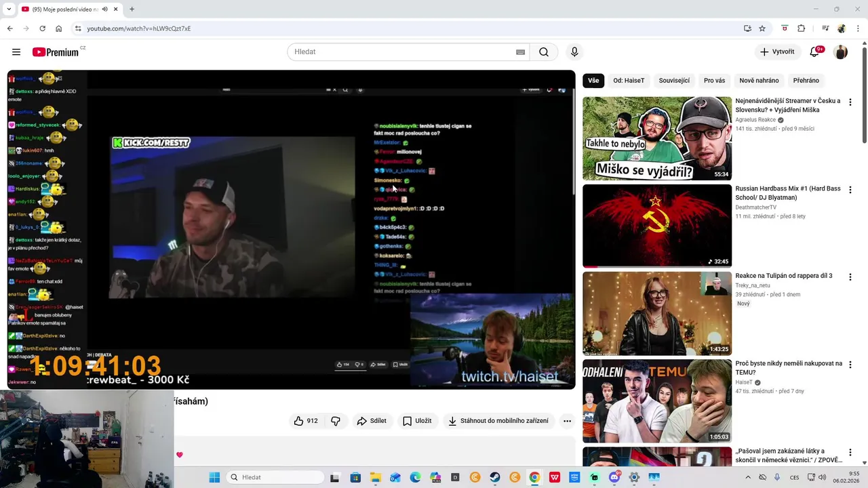The width and height of the screenshot is (868, 488).
Task: Reload the current page
Action: click(x=42, y=28)
